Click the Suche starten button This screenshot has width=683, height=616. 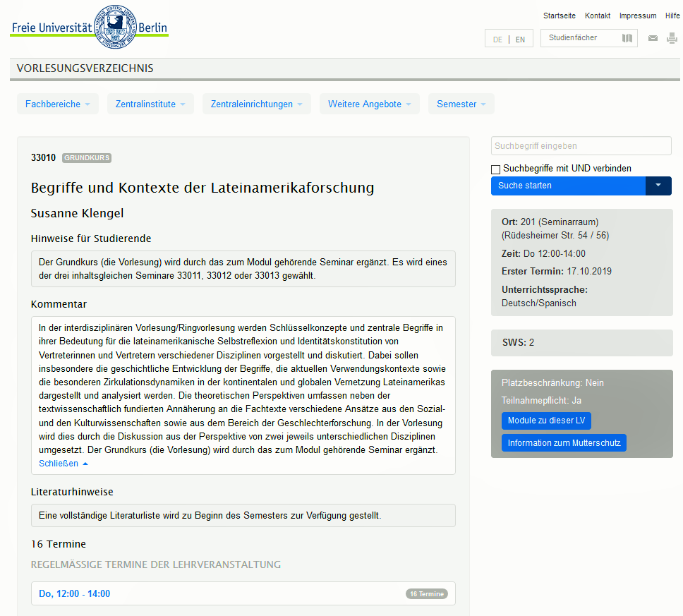click(x=568, y=186)
